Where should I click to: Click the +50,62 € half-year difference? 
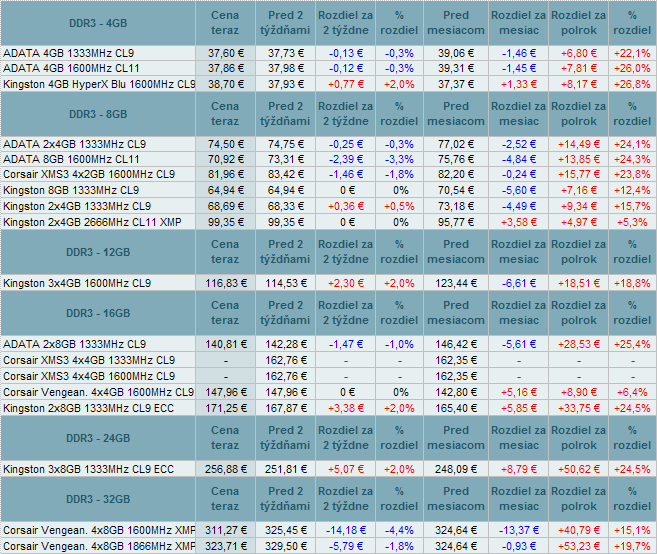pos(579,469)
